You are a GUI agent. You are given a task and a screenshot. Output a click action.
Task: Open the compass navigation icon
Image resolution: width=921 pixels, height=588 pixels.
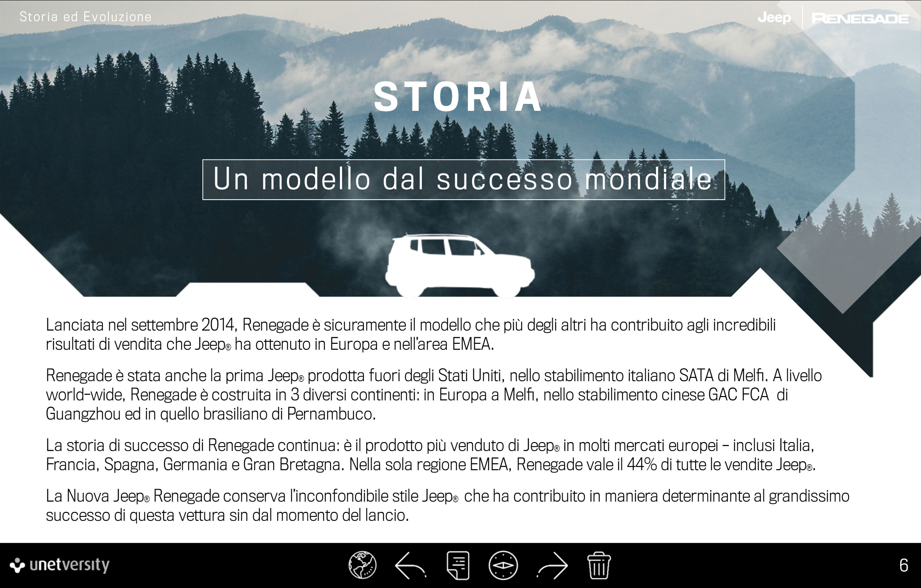click(x=503, y=565)
